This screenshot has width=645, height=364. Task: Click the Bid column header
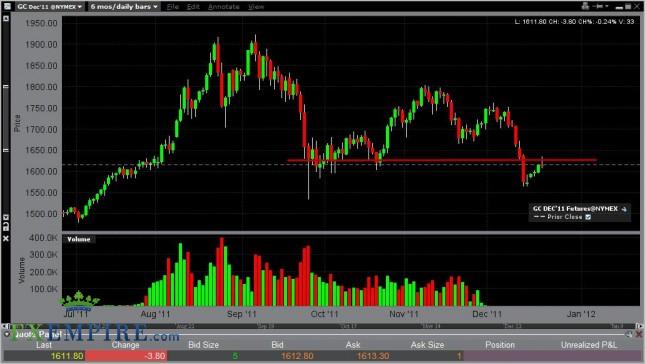pyautogui.click(x=277, y=345)
